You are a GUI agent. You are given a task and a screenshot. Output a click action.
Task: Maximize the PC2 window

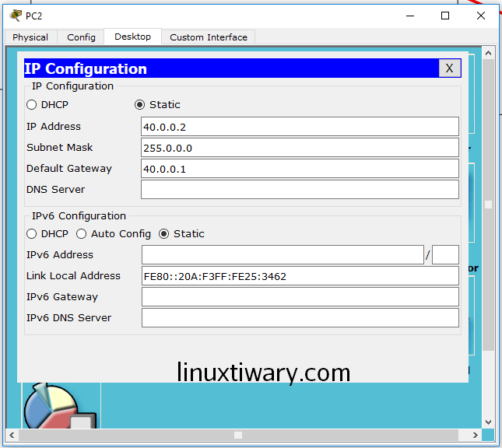tap(445, 16)
